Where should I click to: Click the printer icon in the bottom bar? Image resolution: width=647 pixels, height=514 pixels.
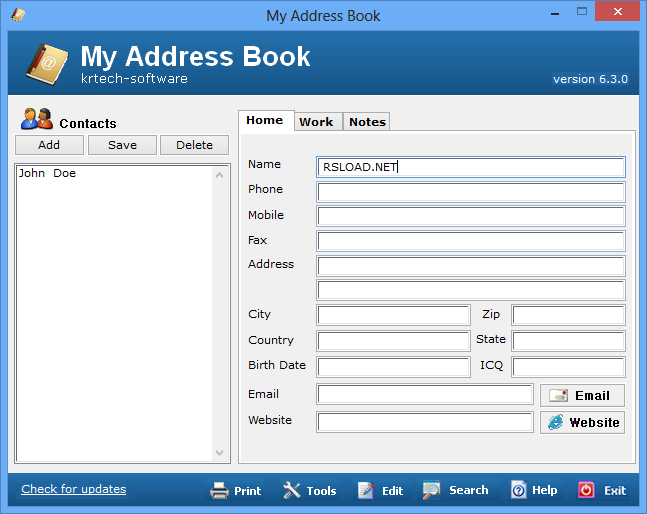click(219, 490)
